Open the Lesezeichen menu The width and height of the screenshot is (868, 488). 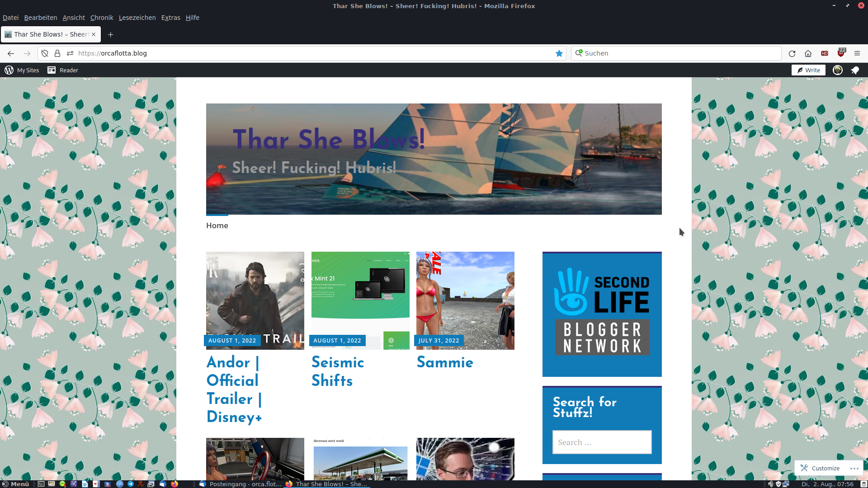(x=137, y=18)
